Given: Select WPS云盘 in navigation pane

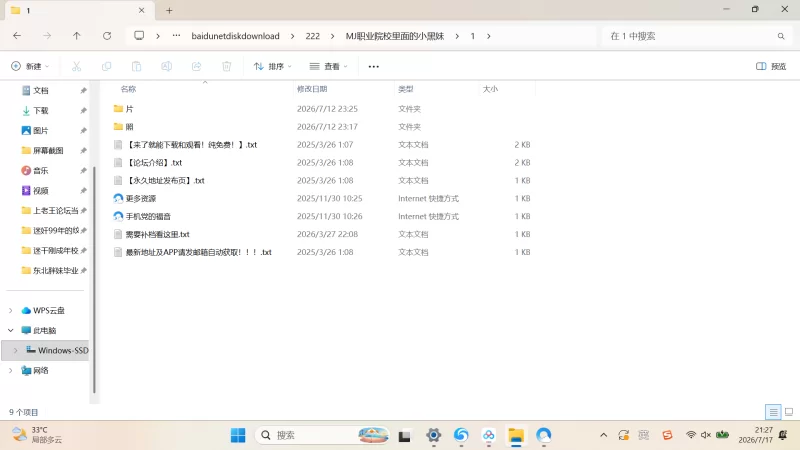Looking at the screenshot, I should (x=48, y=310).
